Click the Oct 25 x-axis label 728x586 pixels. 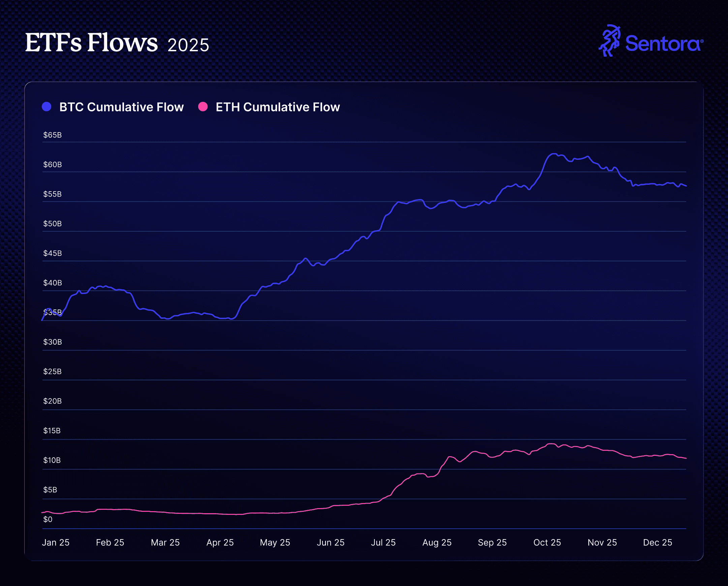[x=547, y=543]
